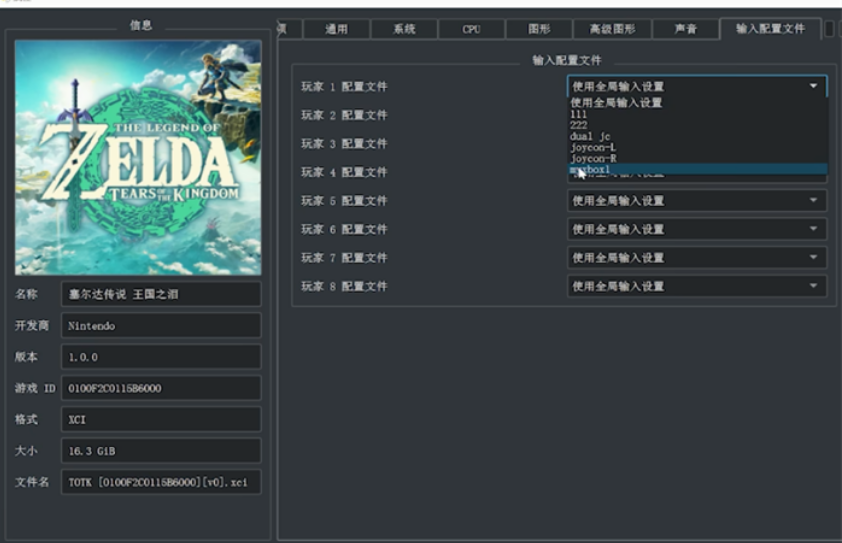The image size is (842, 543).
Task: Expand the 玩家 8 配置文件 dropdown
Action: [697, 286]
